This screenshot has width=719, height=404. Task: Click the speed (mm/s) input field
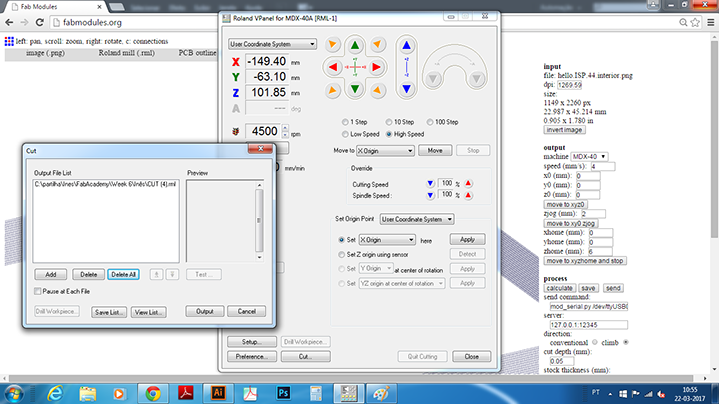click(x=603, y=166)
